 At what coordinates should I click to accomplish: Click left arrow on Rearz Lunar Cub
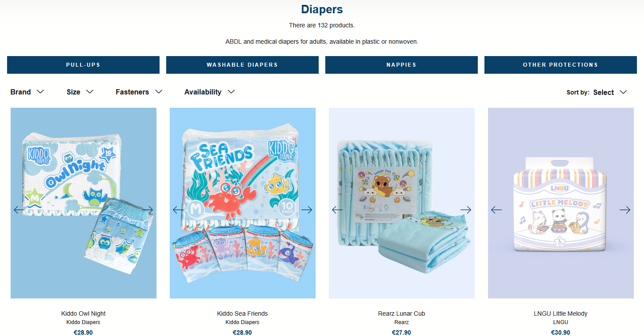(x=337, y=210)
